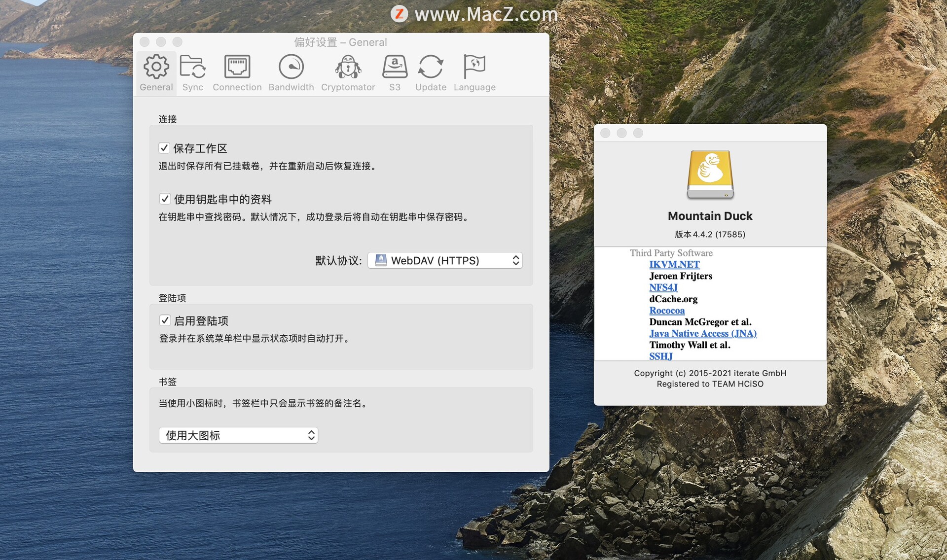Image resolution: width=947 pixels, height=560 pixels.
Task: Minimize the Mountain Duck about window
Action: (621, 133)
